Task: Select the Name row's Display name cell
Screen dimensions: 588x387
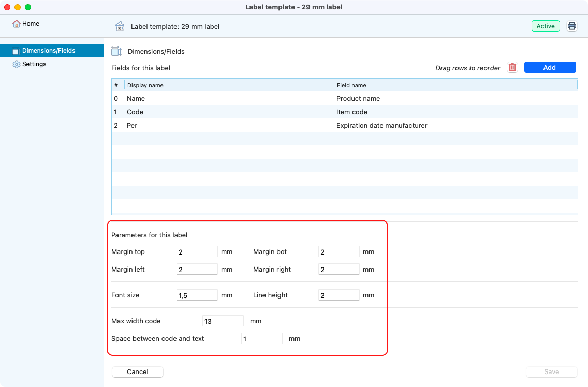Action: click(229, 99)
